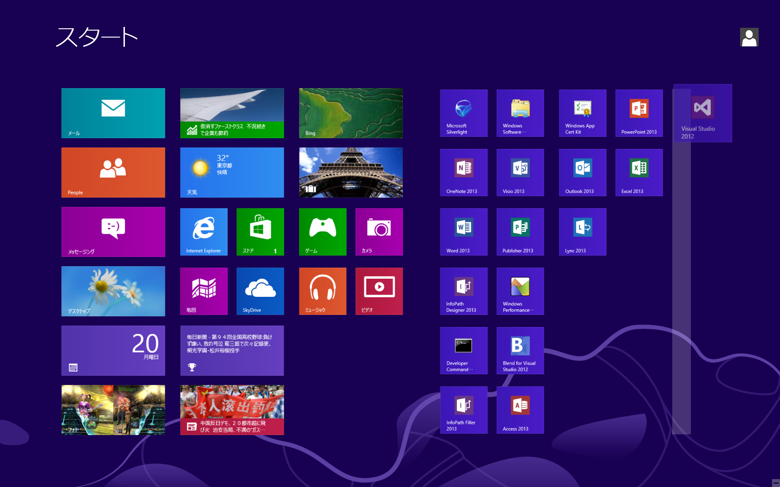Open Developer Command Prompt tile

pos(464,351)
